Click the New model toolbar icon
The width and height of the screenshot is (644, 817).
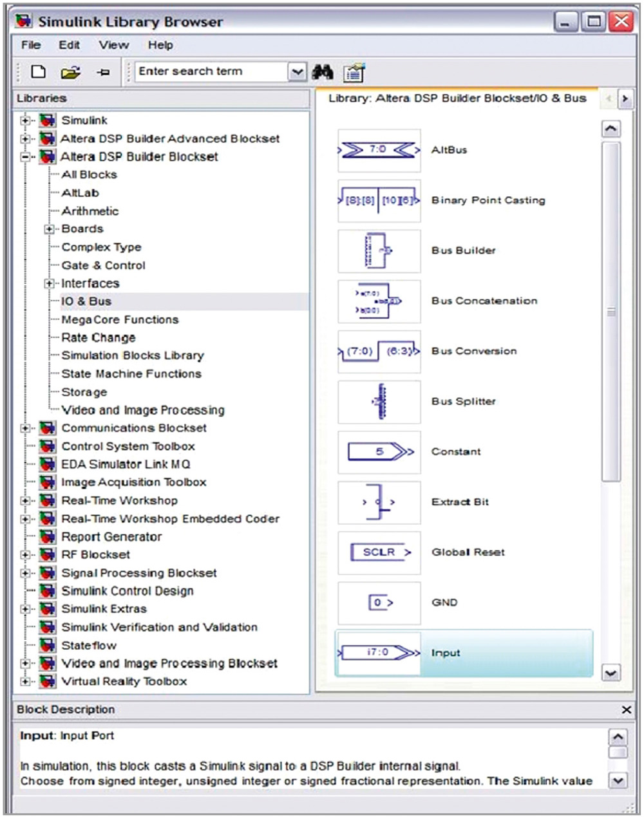39,72
